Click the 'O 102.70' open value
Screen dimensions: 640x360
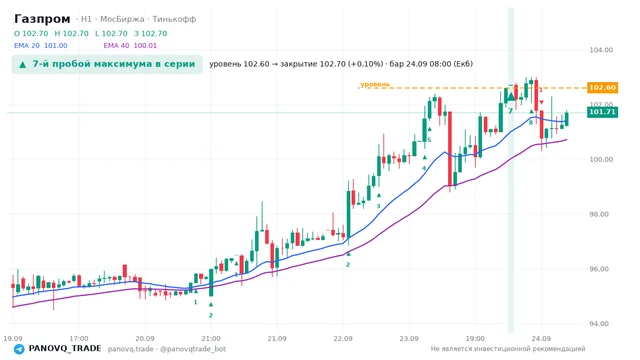[x=31, y=33]
